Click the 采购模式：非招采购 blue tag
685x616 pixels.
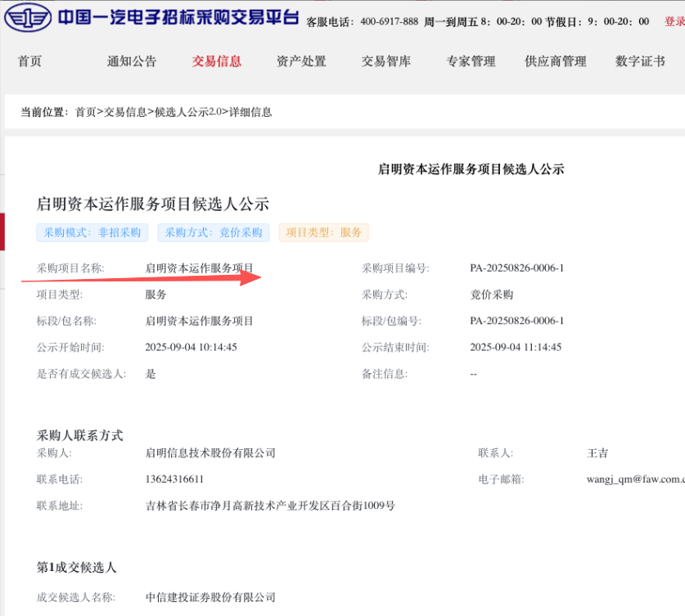pyautogui.click(x=92, y=232)
